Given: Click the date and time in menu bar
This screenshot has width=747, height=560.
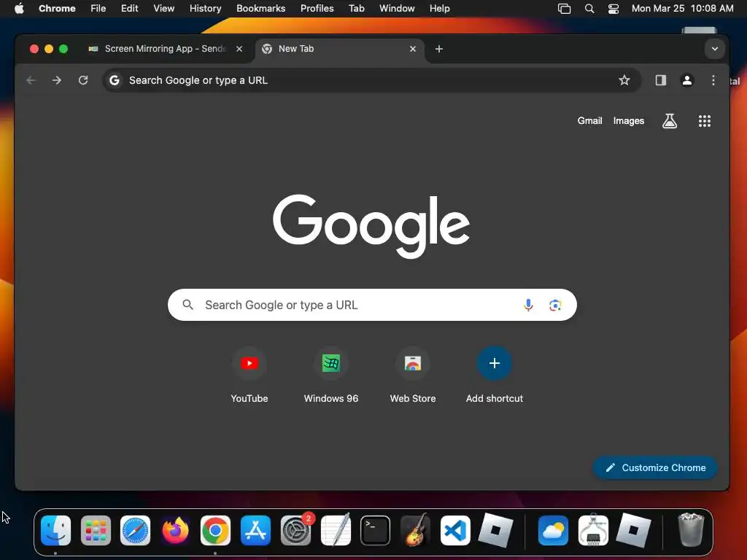Looking at the screenshot, I should (682, 9).
